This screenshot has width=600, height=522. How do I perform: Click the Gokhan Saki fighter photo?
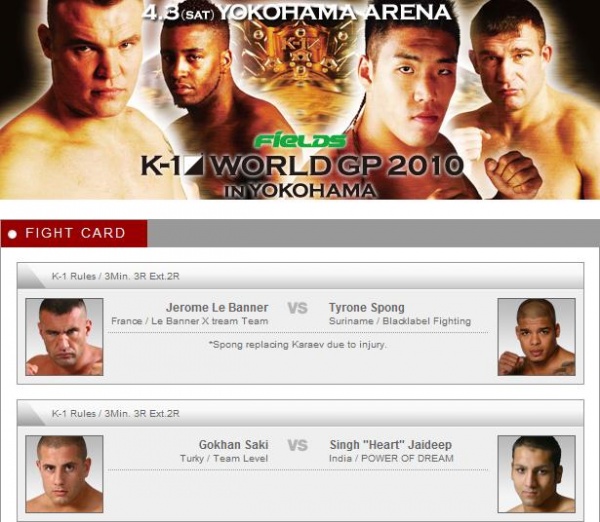(x=64, y=474)
